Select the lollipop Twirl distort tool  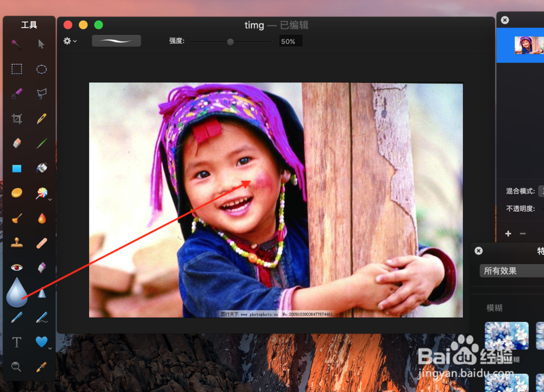41,193
